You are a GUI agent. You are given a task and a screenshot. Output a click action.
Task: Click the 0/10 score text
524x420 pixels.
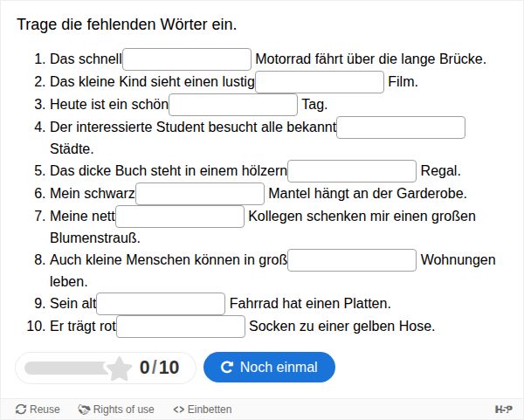[x=159, y=368]
